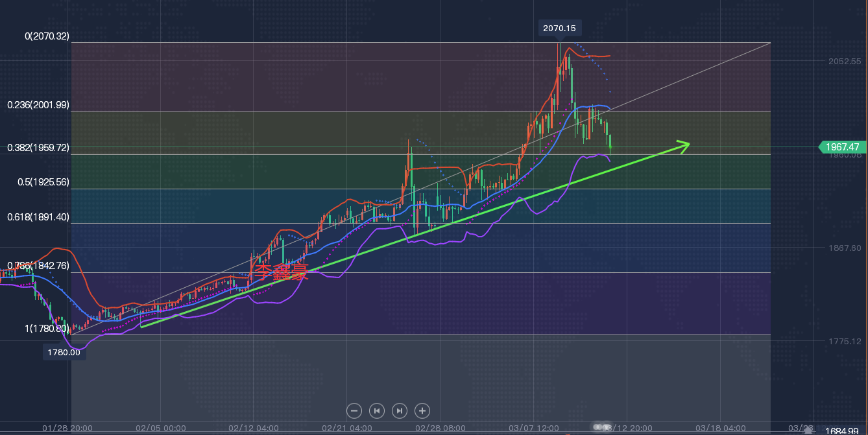
Task: Click the zoom out minus button
Action: coord(354,410)
